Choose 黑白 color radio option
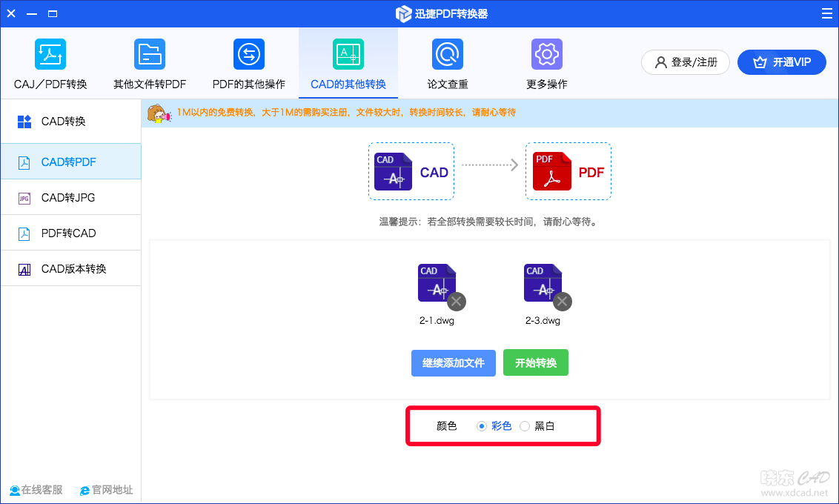839x504 pixels. pyautogui.click(x=525, y=426)
